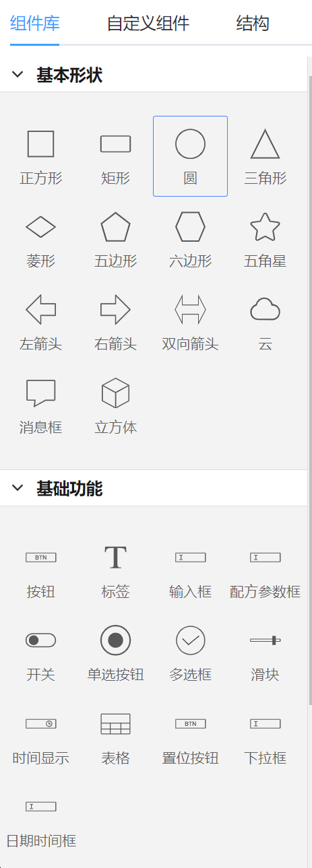The image size is (312, 868).
Task: Switch to the 自定义组件 tab
Action: (x=148, y=24)
